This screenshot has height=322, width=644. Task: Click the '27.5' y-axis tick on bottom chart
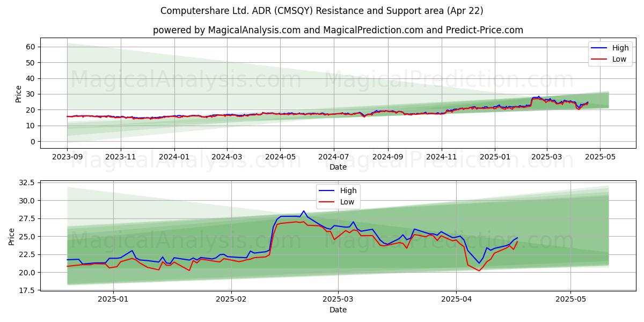tap(27, 219)
